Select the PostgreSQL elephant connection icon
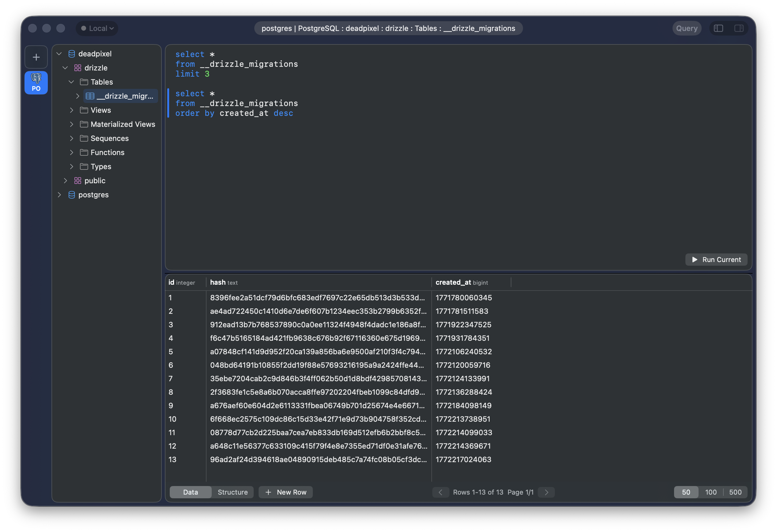The image size is (777, 532). coord(36,82)
